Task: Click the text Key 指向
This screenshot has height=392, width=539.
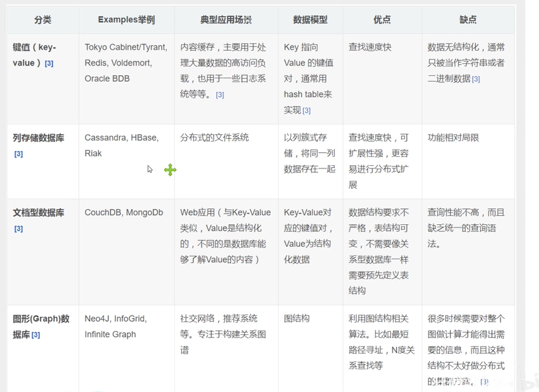Action: tap(301, 47)
